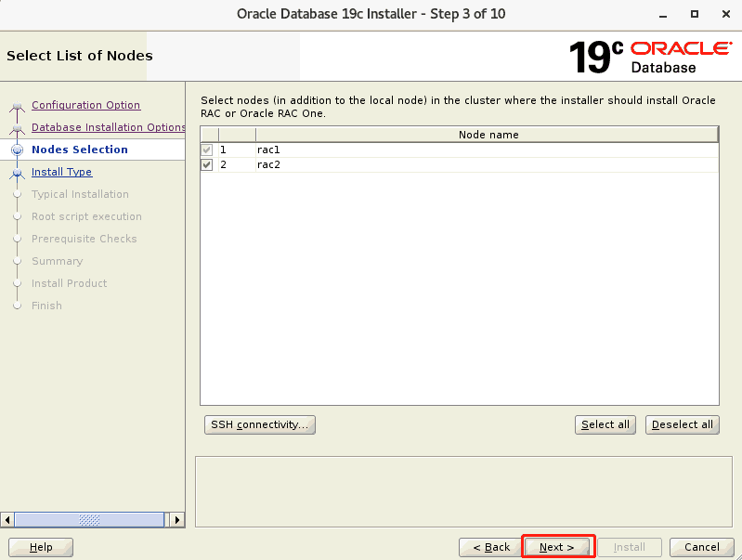742x560 pixels.
Task: Close the installer window
Action: point(726,14)
